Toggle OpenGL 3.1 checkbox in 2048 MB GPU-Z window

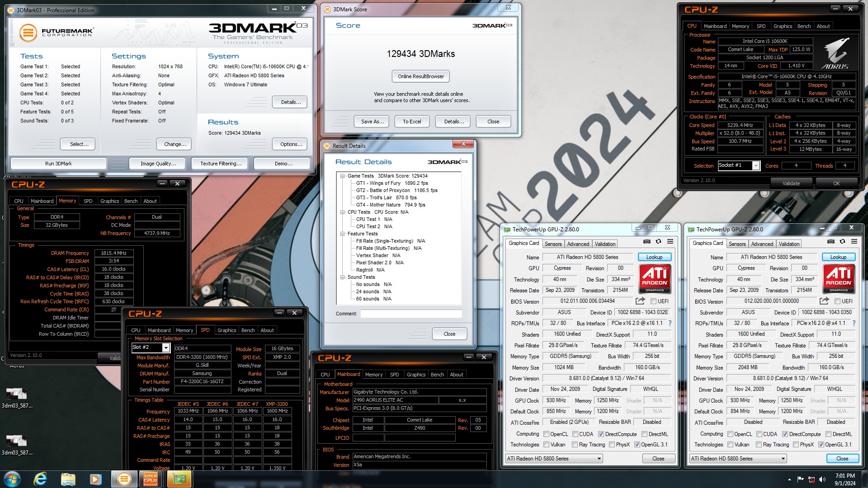(x=821, y=445)
